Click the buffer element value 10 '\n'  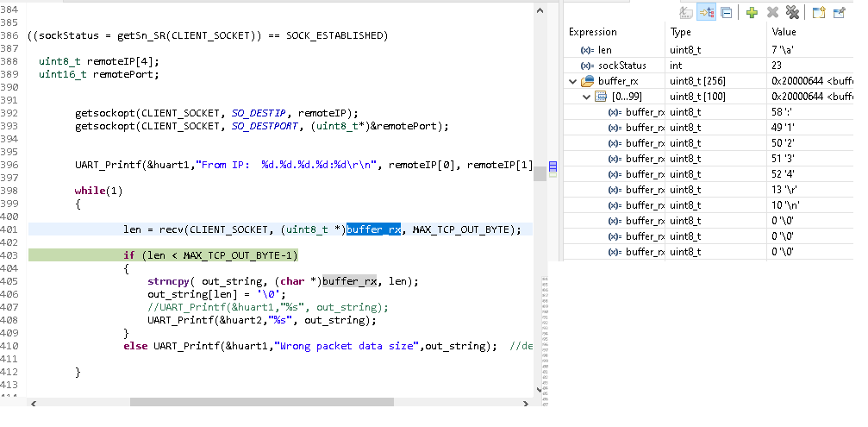coord(785,205)
